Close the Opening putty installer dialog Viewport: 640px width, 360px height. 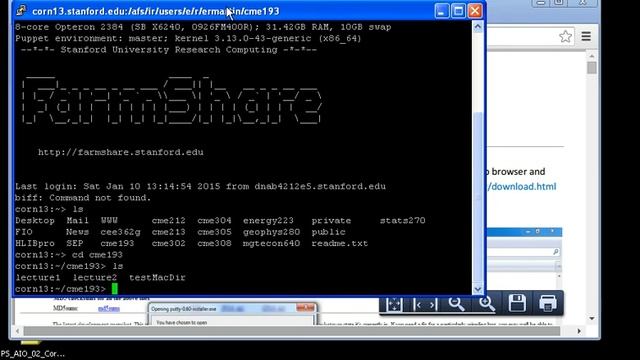(305, 308)
